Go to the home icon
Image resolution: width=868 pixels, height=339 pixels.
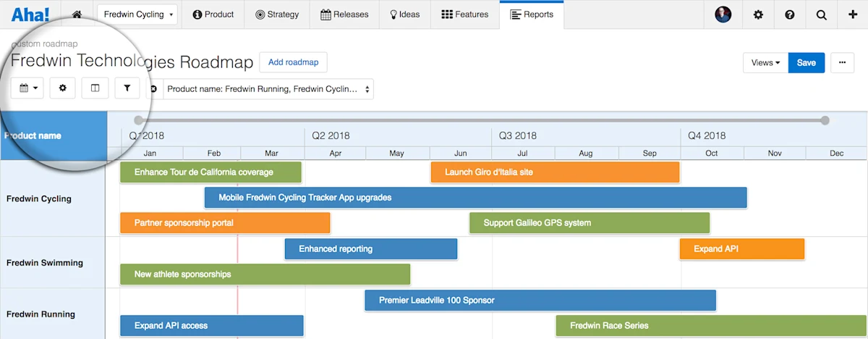point(77,14)
